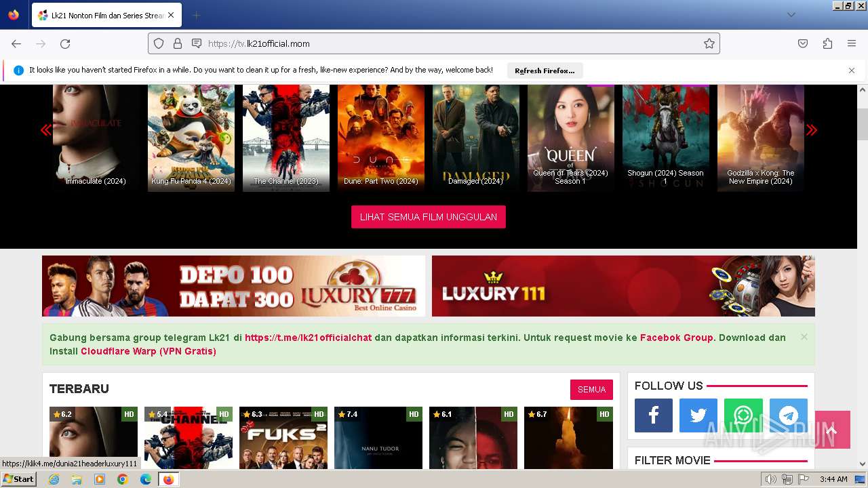
Task: Open a new browser tab
Action: [x=196, y=15]
